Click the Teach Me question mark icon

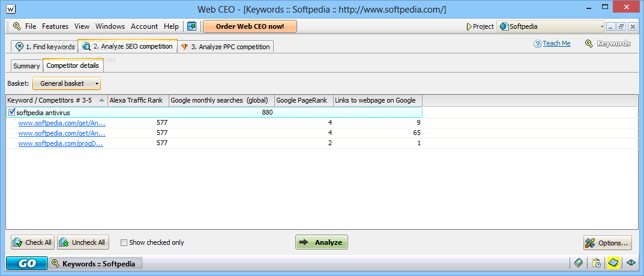[x=537, y=44]
